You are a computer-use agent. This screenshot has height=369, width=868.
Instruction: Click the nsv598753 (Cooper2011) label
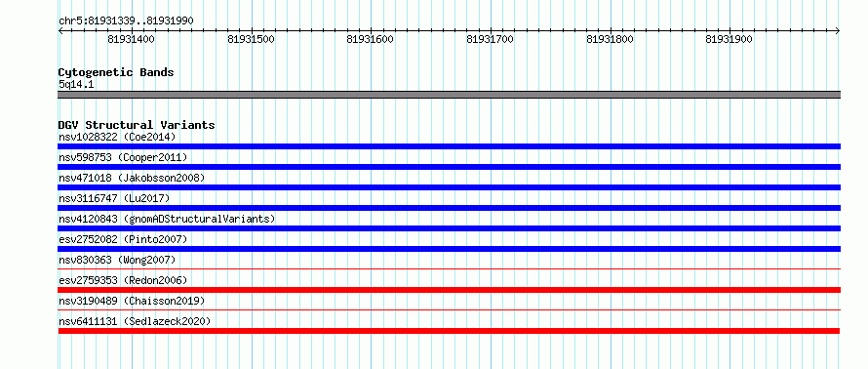click(x=123, y=157)
